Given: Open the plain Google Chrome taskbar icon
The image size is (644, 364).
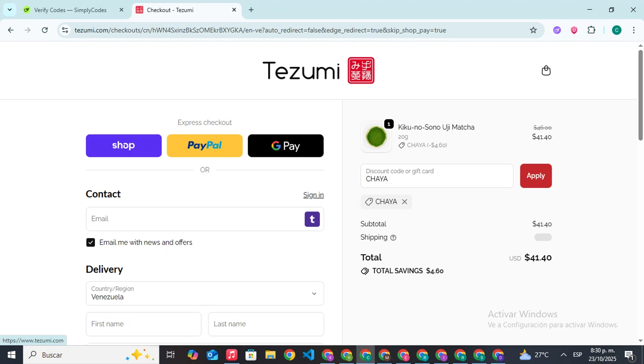Looking at the screenshot, I should coord(289,355).
